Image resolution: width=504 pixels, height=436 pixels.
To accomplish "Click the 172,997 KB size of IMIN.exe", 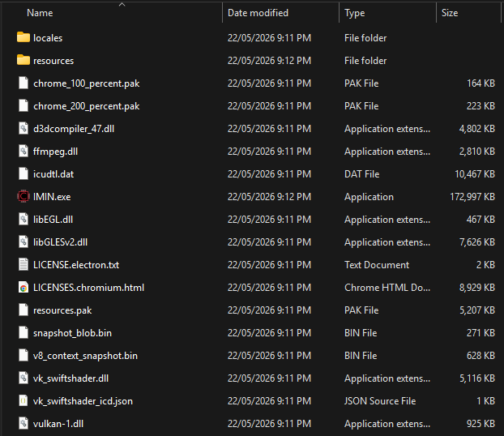I will [x=472, y=197].
